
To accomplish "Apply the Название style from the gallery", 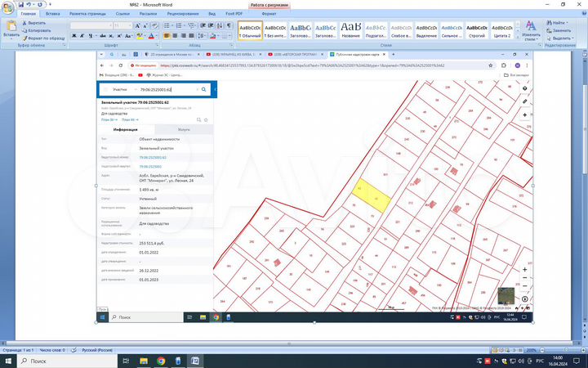I will pos(351,29).
